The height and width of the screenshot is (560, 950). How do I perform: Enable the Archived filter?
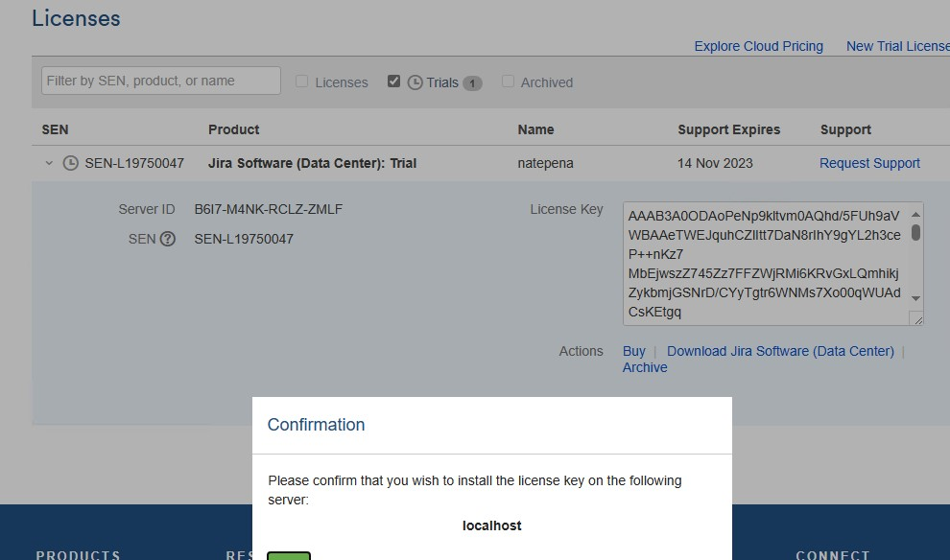point(508,82)
